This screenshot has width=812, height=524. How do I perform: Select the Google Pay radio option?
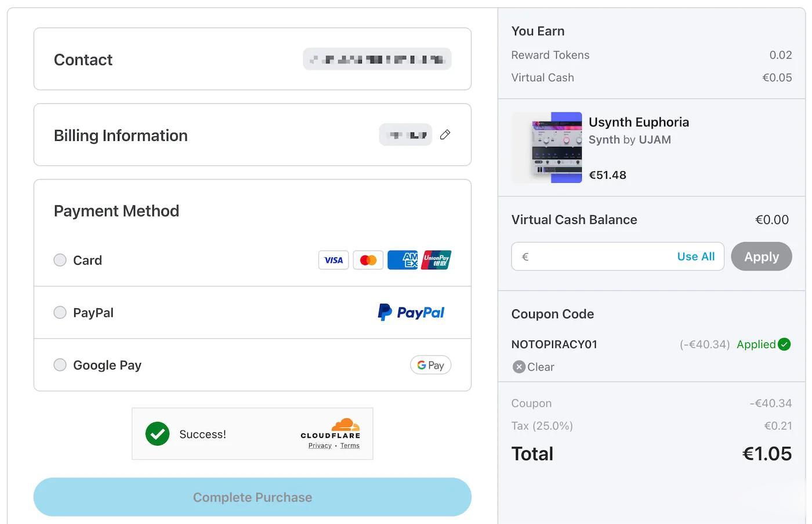60,365
